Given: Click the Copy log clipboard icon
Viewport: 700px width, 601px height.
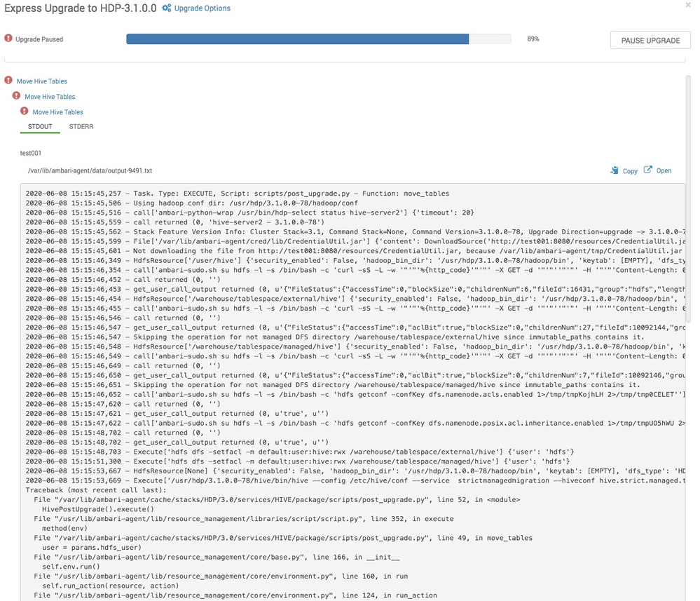Looking at the screenshot, I should tap(615, 170).
